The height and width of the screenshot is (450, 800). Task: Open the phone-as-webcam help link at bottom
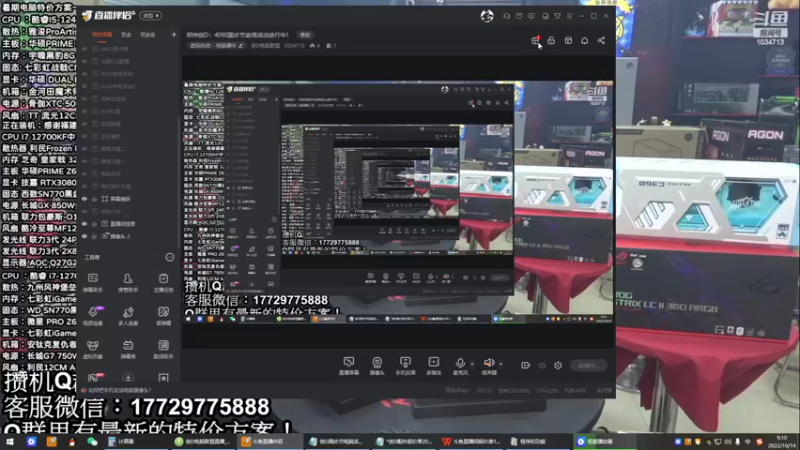click(x=119, y=390)
